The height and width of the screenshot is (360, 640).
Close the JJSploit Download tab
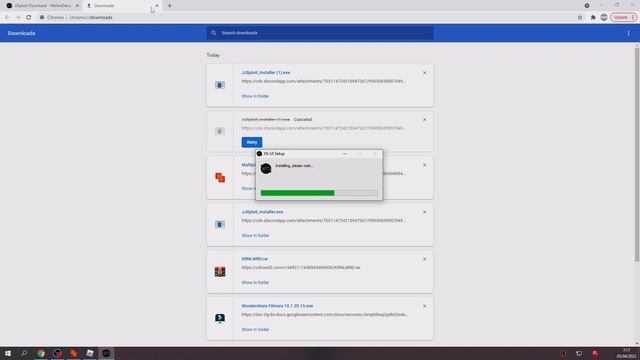point(77,6)
